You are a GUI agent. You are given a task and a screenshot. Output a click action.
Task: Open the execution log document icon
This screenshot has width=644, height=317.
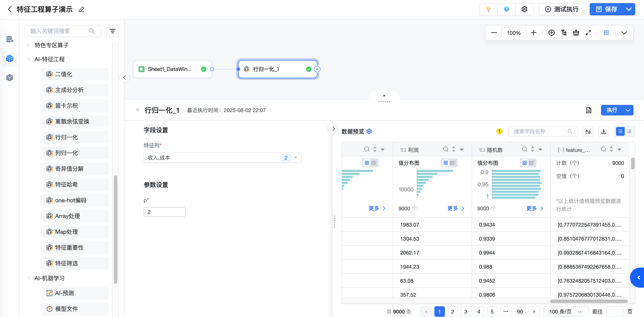point(589,110)
